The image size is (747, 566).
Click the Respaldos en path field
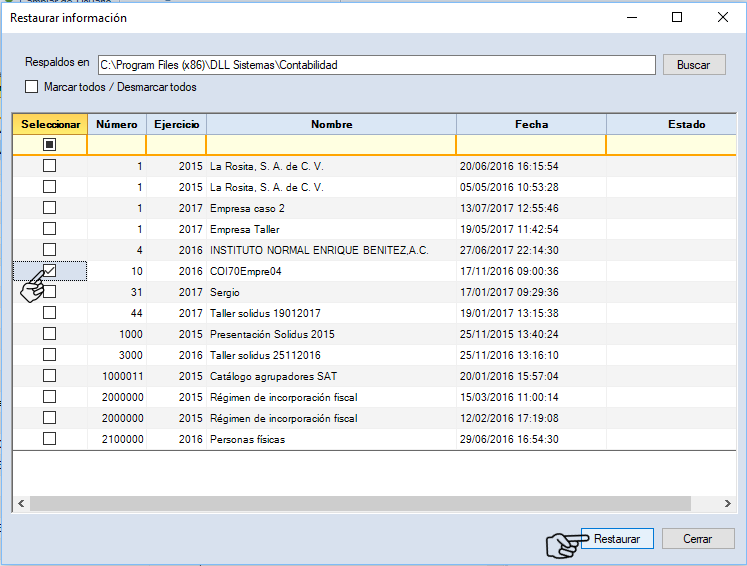coord(375,65)
